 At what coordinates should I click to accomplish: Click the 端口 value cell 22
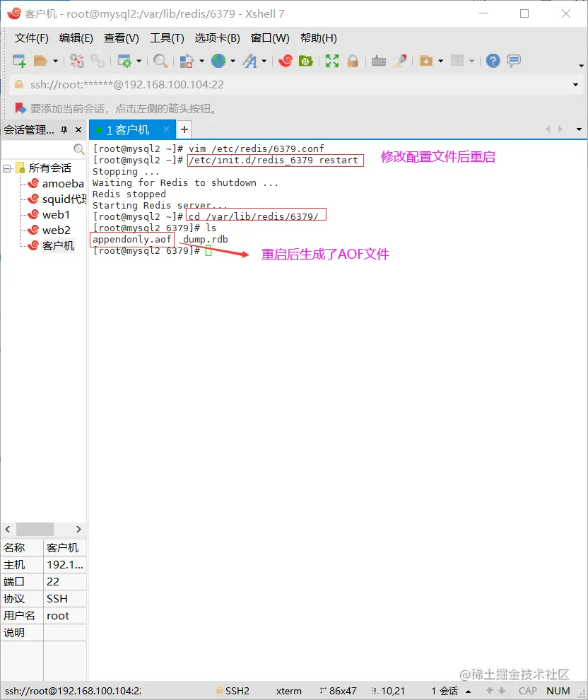(x=65, y=582)
